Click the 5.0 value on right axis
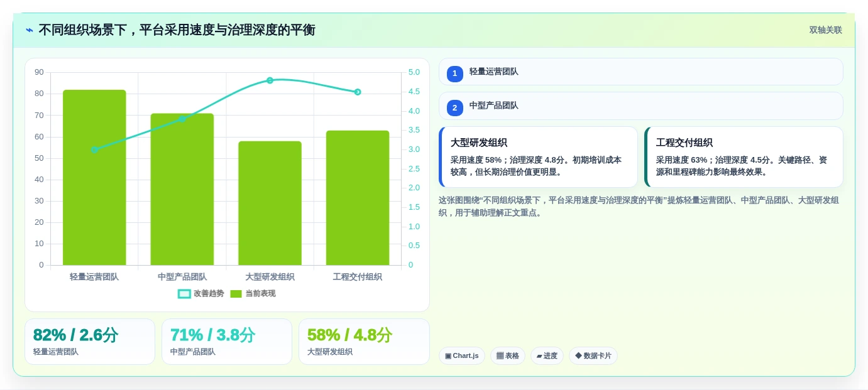Screen dimensions: 868x390 pos(414,72)
